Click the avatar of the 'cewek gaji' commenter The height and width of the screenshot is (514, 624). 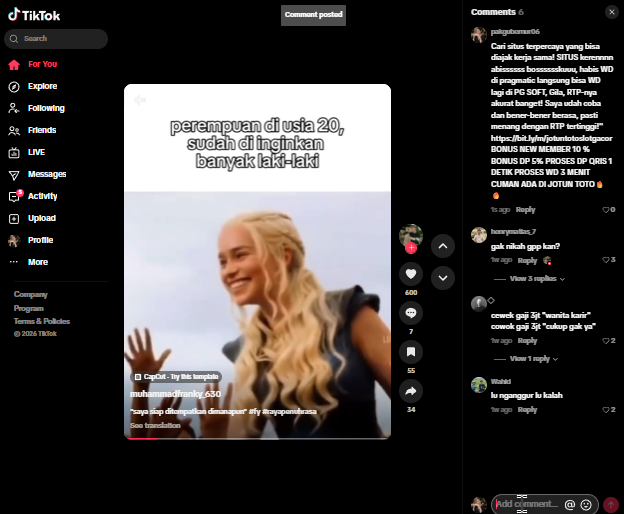[479, 304]
